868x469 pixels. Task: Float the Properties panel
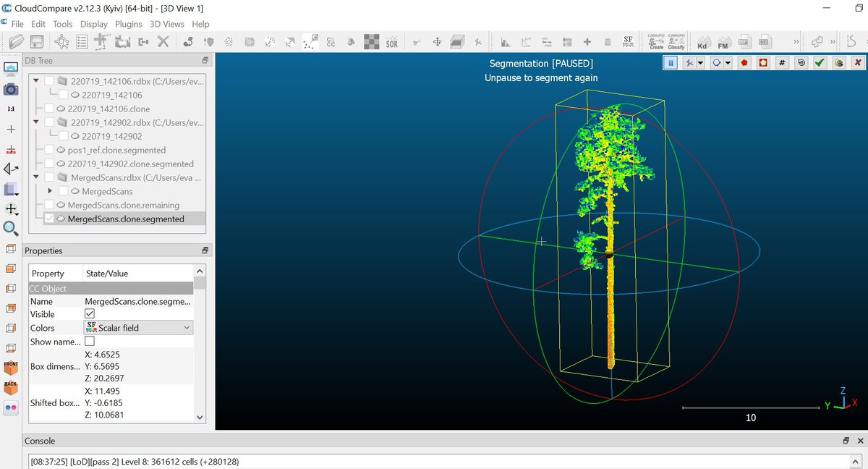[205, 250]
